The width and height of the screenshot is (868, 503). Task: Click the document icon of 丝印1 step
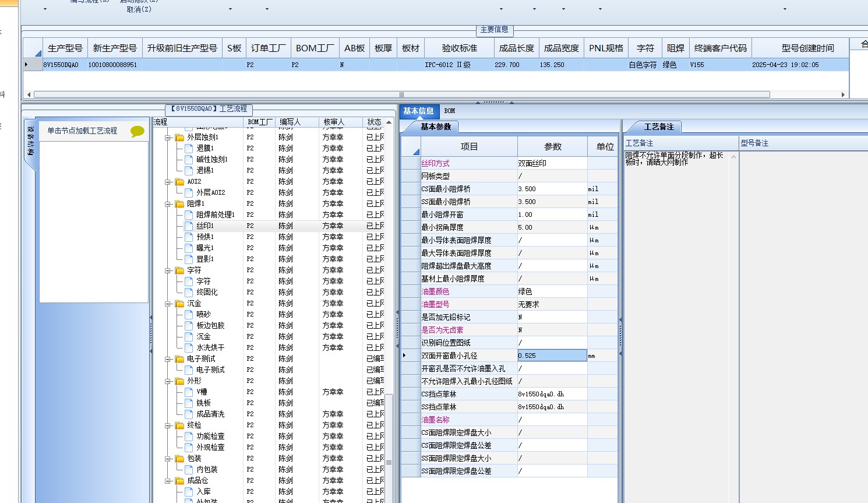click(x=189, y=226)
